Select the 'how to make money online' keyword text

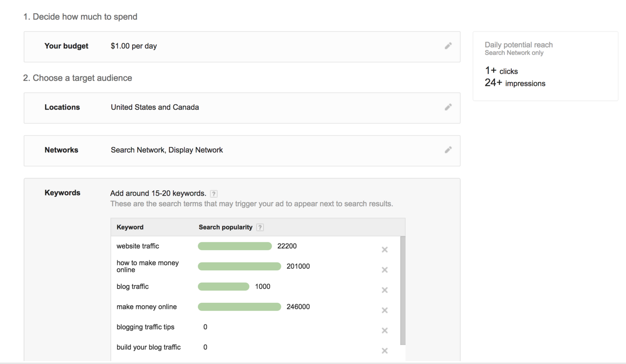click(x=148, y=266)
